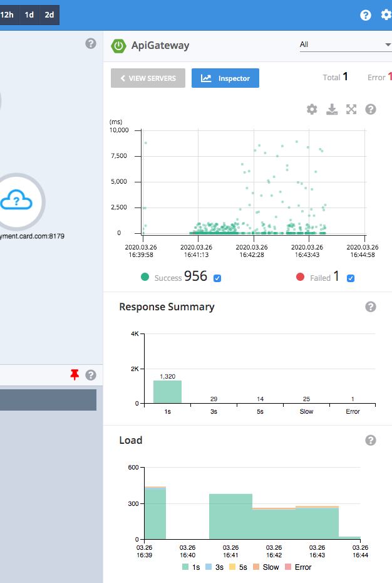Open the help icon in the top bar
392x583 pixels.
click(x=366, y=15)
